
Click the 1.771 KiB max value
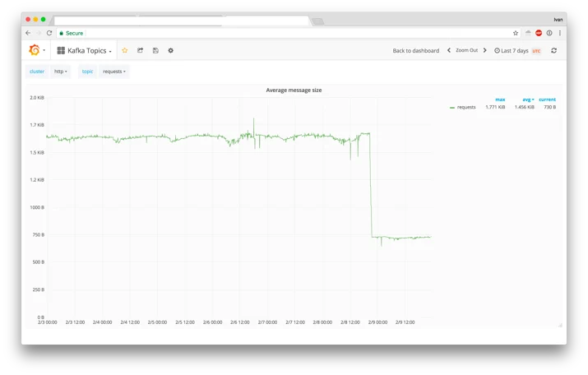pyautogui.click(x=495, y=107)
